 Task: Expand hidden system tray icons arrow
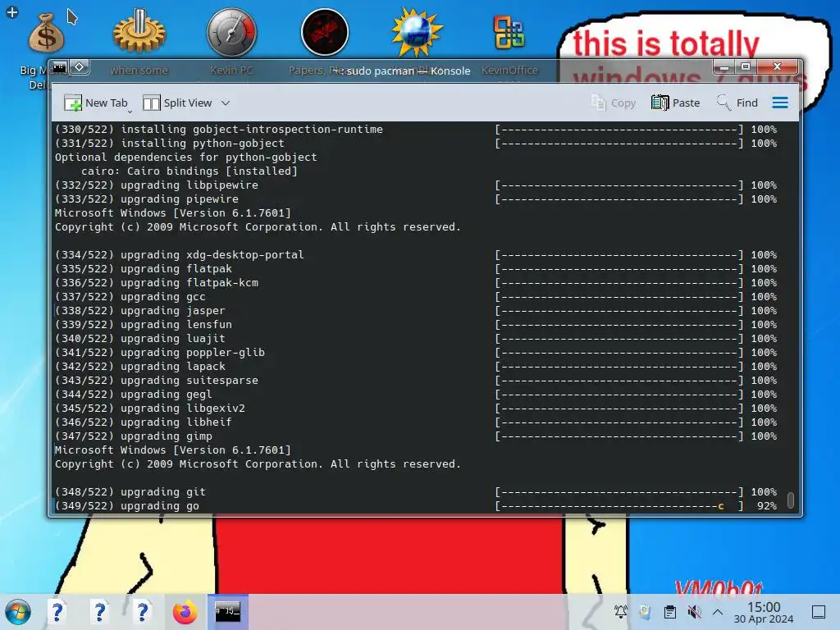(x=718, y=612)
